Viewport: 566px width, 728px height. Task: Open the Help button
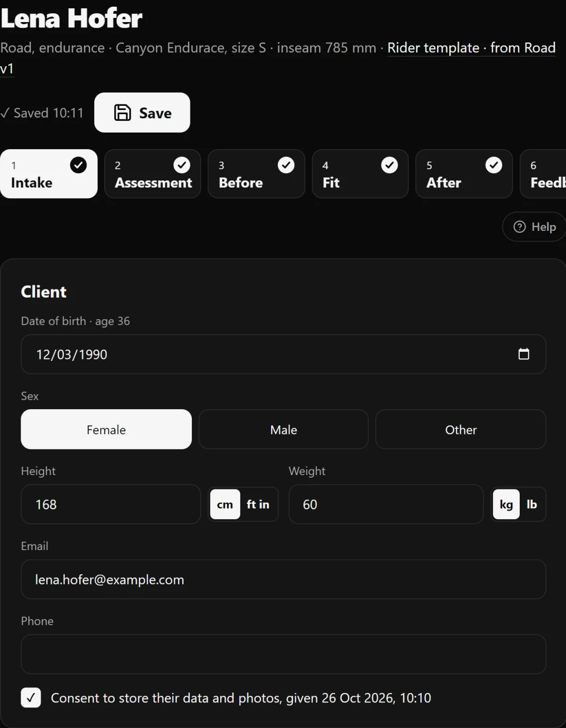point(534,227)
